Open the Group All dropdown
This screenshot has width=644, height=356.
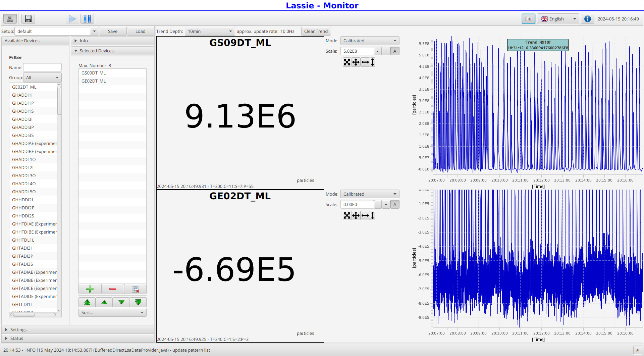[x=42, y=78]
